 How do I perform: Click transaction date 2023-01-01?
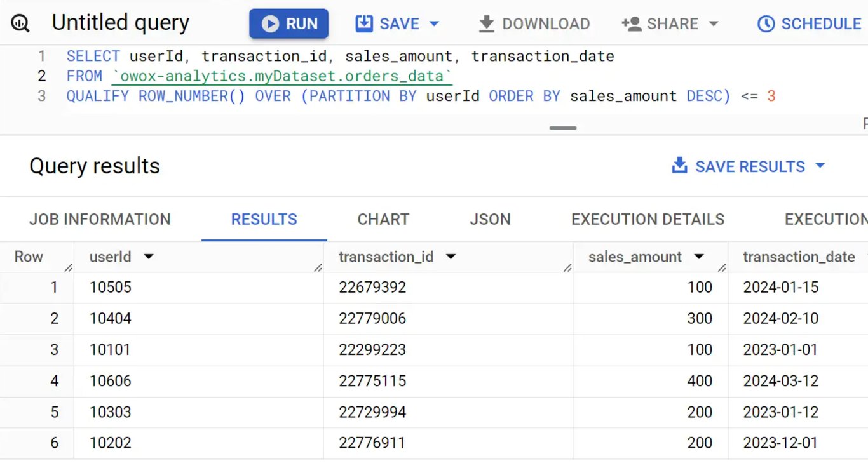[x=780, y=350]
